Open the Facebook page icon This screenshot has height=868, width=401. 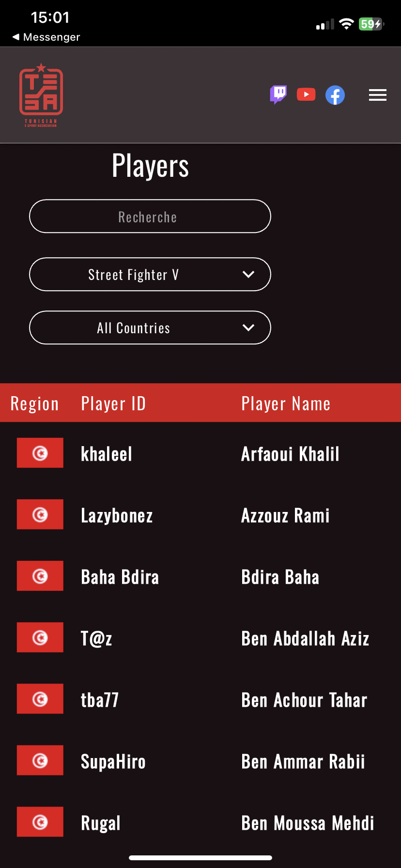(x=335, y=95)
